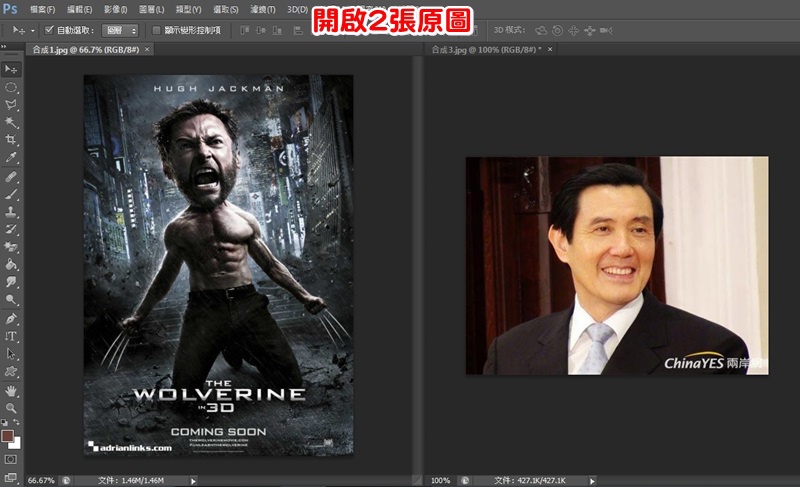The image size is (800, 487).
Task: Select the History Brush tool
Action: point(11,229)
